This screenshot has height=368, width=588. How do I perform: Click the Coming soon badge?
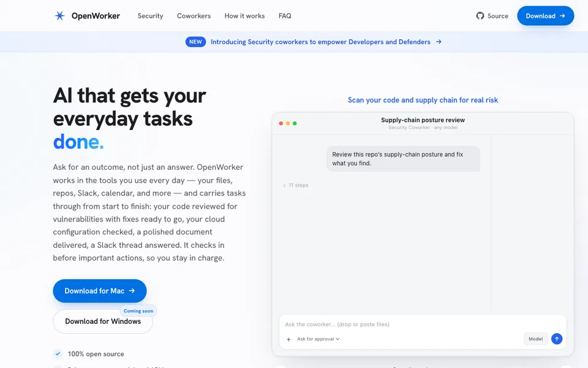138,311
